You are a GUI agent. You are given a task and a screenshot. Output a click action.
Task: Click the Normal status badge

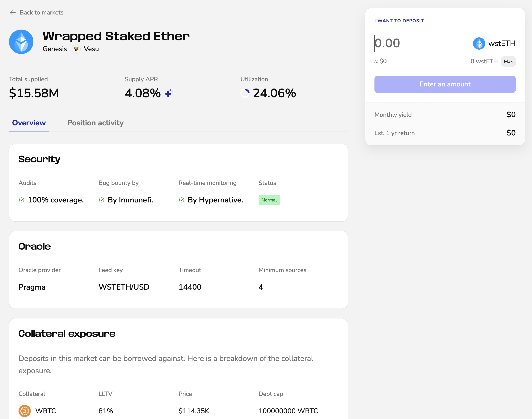pyautogui.click(x=269, y=200)
